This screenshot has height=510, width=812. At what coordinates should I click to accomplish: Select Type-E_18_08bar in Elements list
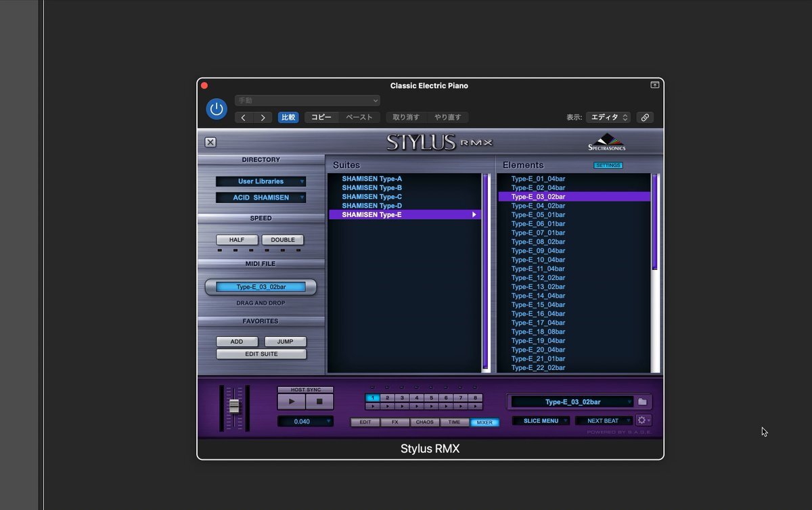[x=538, y=331]
